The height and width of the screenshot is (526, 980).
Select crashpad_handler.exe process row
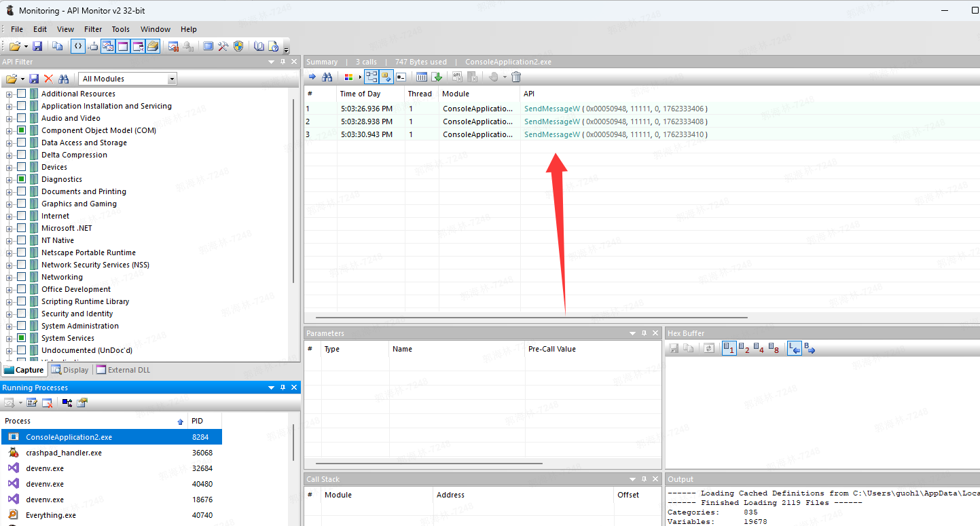pos(111,453)
